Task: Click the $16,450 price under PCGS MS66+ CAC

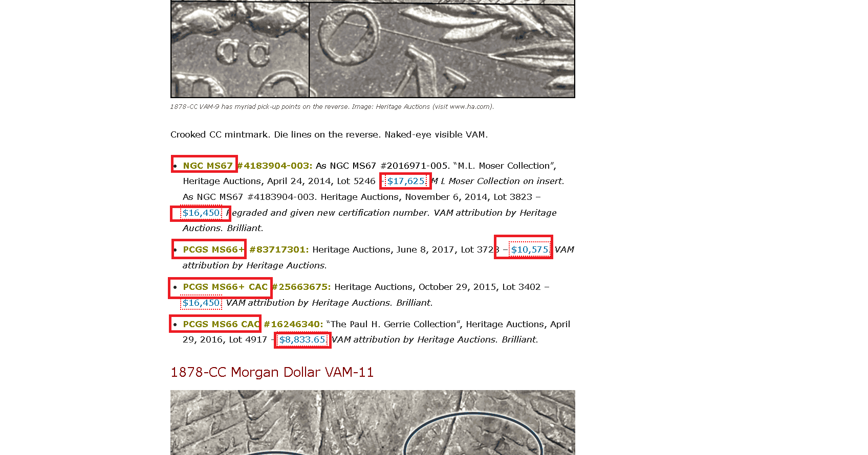Action: point(201,303)
